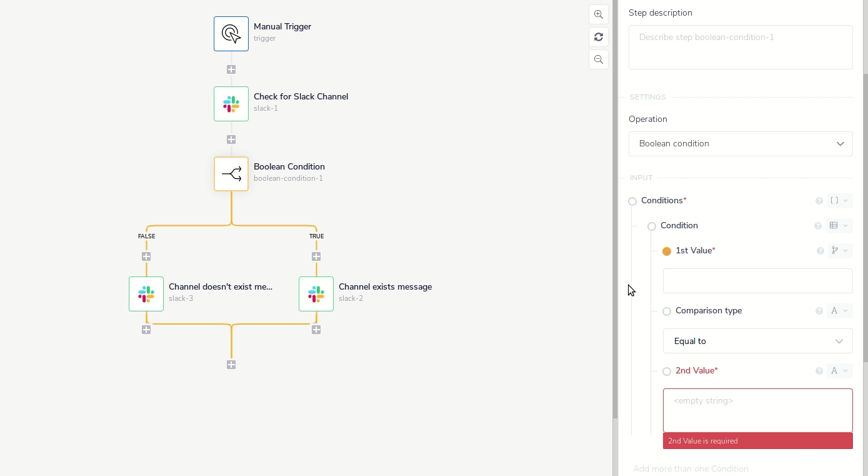This screenshot has width=868, height=476.
Task: Add step below Manual Trigger
Action: (x=231, y=69)
